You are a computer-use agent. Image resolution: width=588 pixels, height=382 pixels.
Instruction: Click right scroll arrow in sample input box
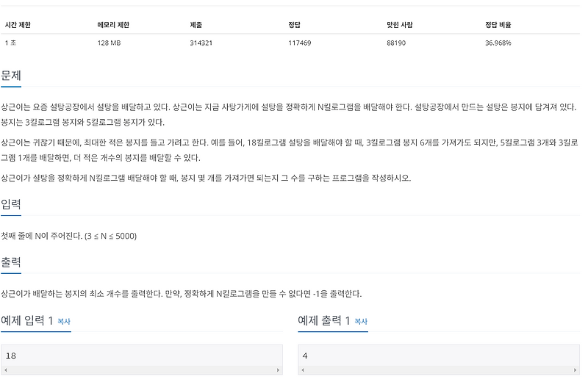(x=278, y=370)
